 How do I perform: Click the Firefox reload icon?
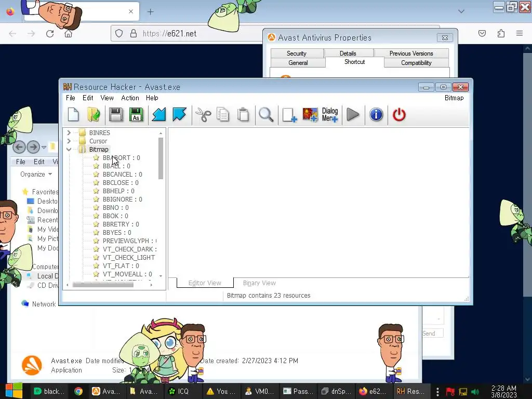click(50, 34)
